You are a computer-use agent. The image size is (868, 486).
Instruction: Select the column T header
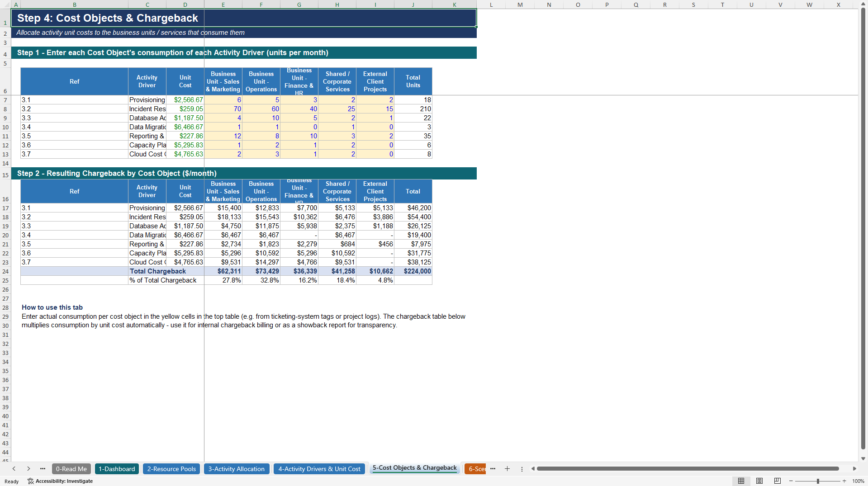722,5
